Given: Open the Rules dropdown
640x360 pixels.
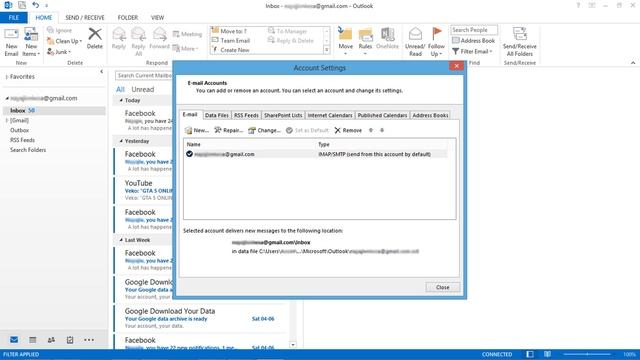Looking at the screenshot, I should tap(365, 42).
